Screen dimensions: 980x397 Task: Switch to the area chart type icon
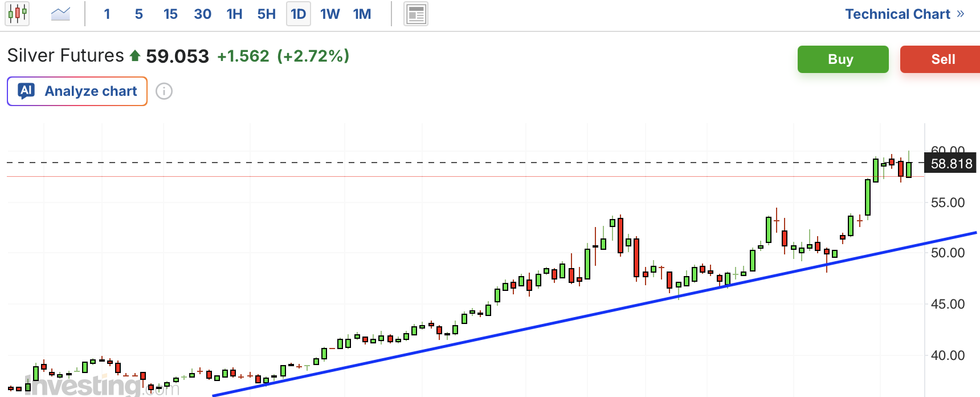pyautogui.click(x=60, y=14)
